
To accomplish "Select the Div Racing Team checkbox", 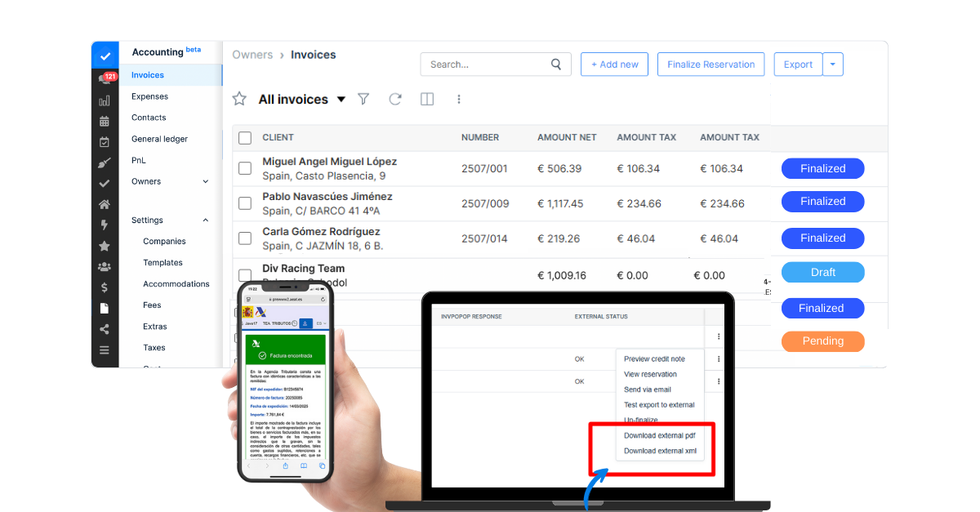I will [x=244, y=274].
